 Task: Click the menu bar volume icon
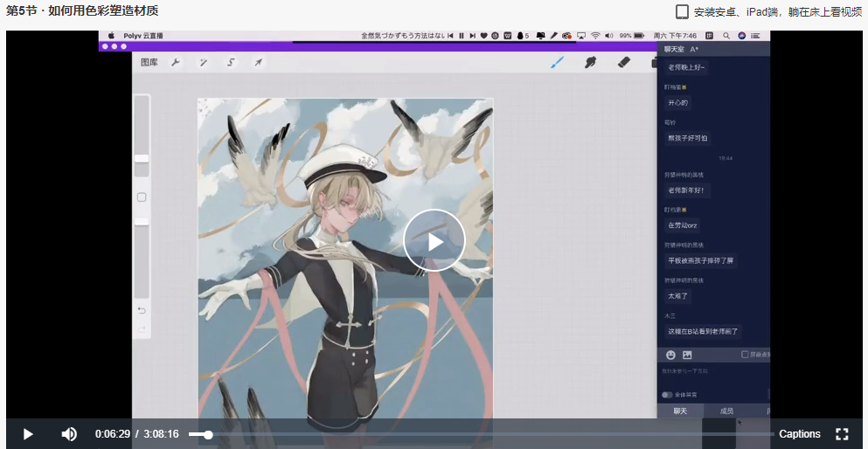[609, 36]
